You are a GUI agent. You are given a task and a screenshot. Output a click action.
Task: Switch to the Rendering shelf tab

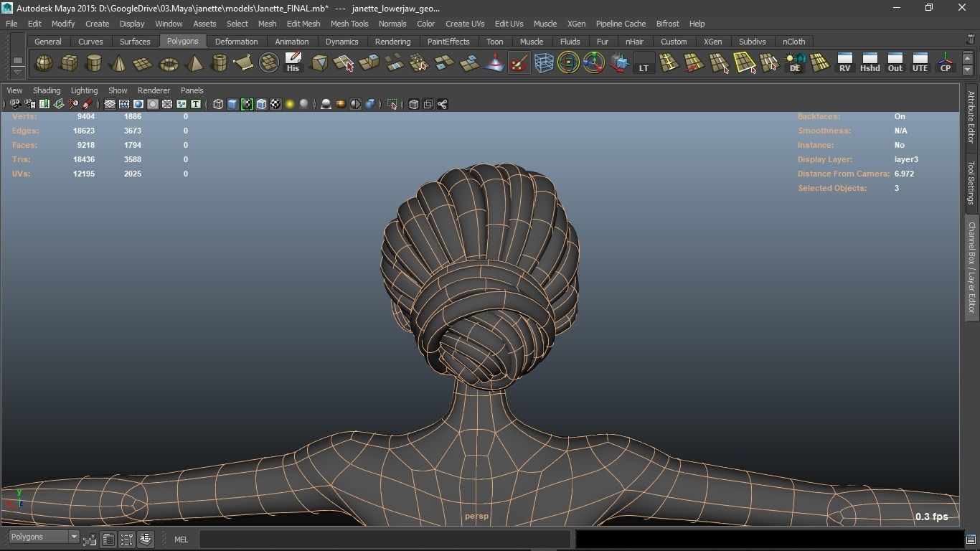pos(392,42)
